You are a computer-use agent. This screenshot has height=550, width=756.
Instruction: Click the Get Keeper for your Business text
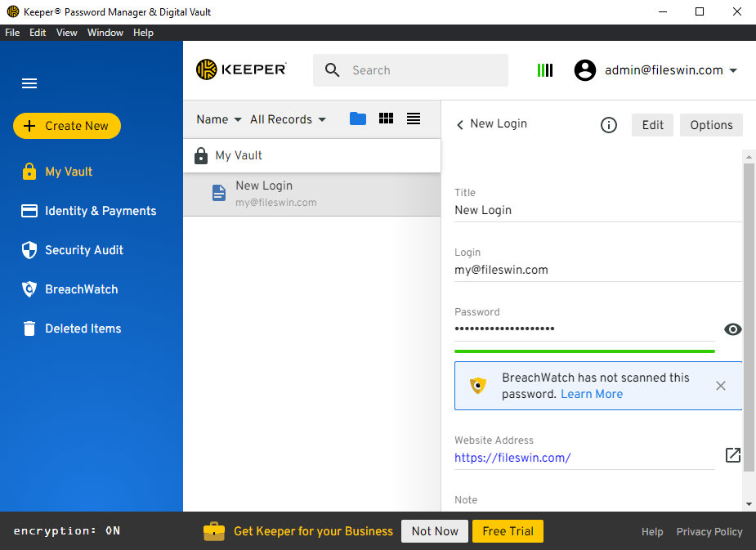tap(313, 531)
